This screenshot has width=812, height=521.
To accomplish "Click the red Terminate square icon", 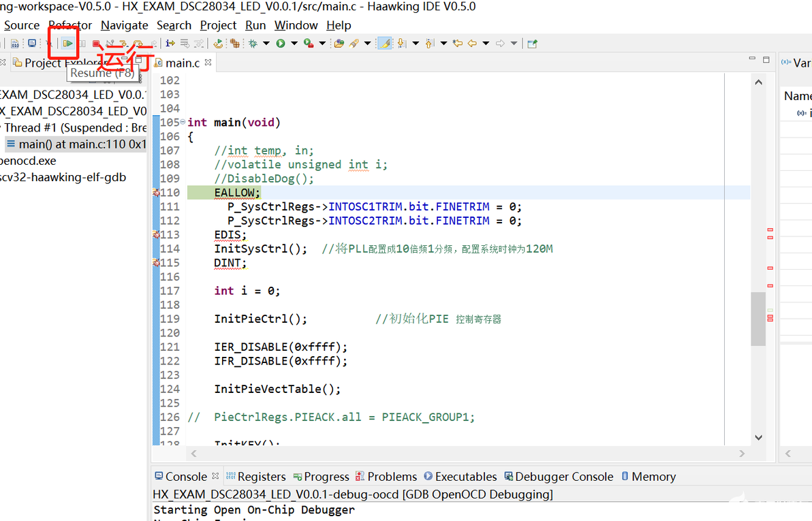I will (96, 44).
